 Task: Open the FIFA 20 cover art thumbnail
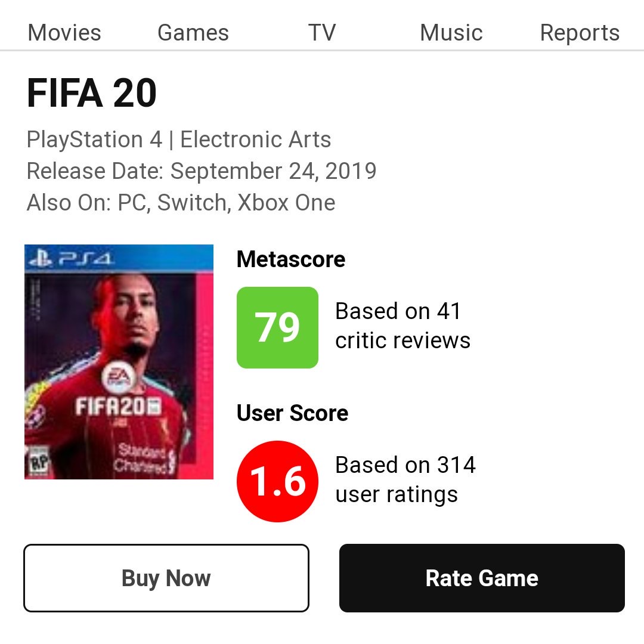[119, 362]
